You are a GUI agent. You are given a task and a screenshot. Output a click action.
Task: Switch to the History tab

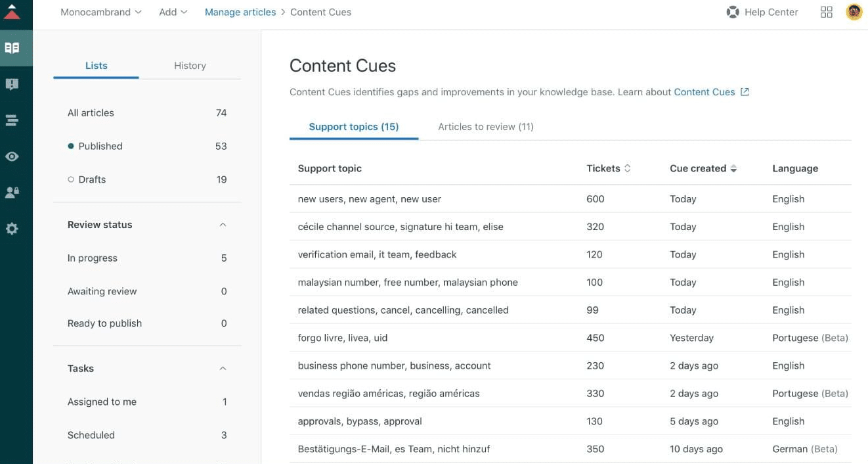point(190,65)
